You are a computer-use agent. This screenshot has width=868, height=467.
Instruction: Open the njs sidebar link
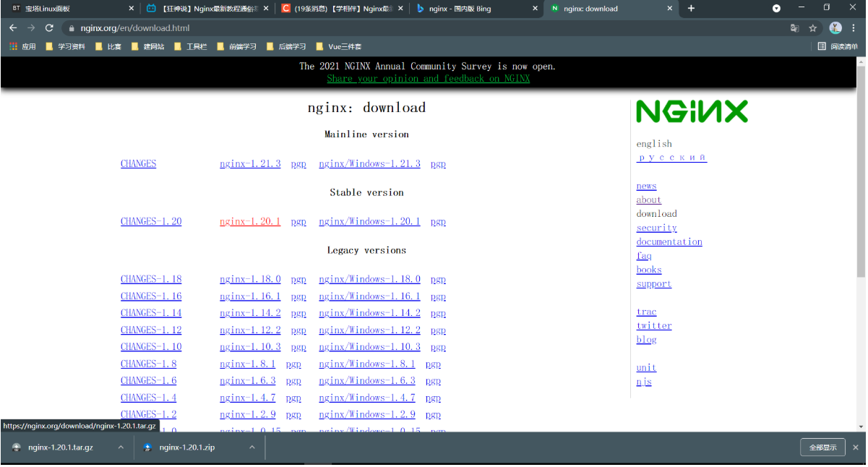[644, 382]
